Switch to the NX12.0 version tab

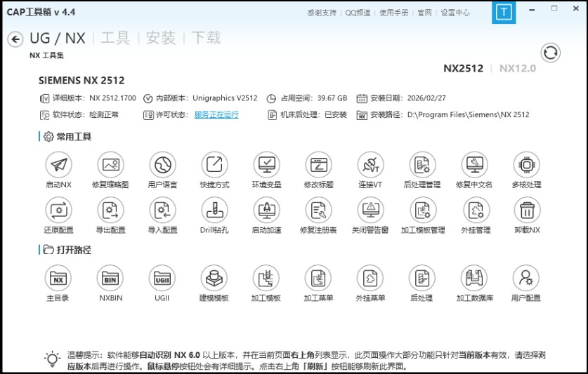click(518, 69)
